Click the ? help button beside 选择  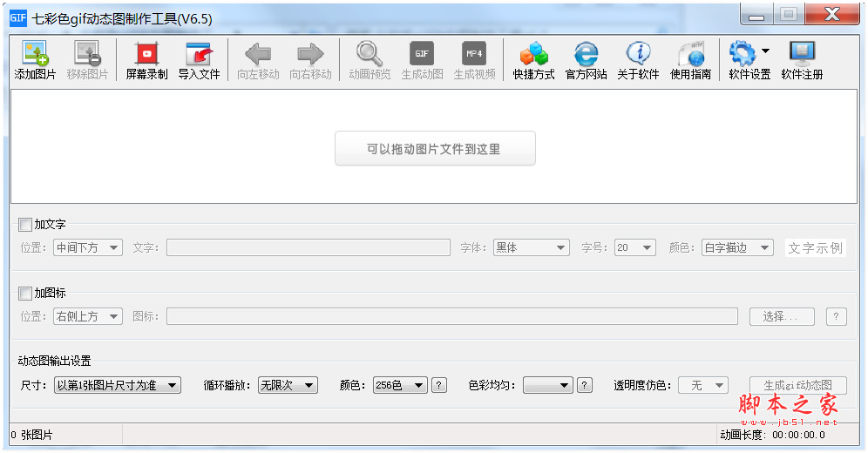pyautogui.click(x=837, y=316)
